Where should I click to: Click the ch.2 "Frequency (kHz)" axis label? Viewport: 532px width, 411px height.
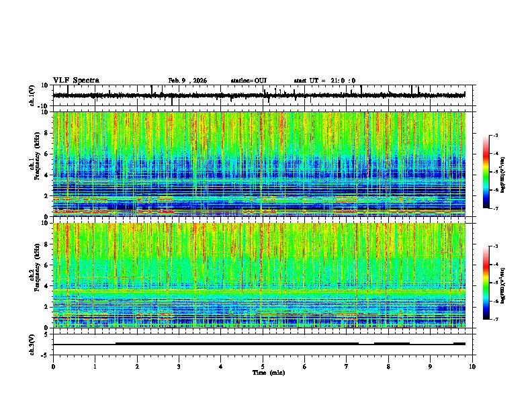point(37,267)
